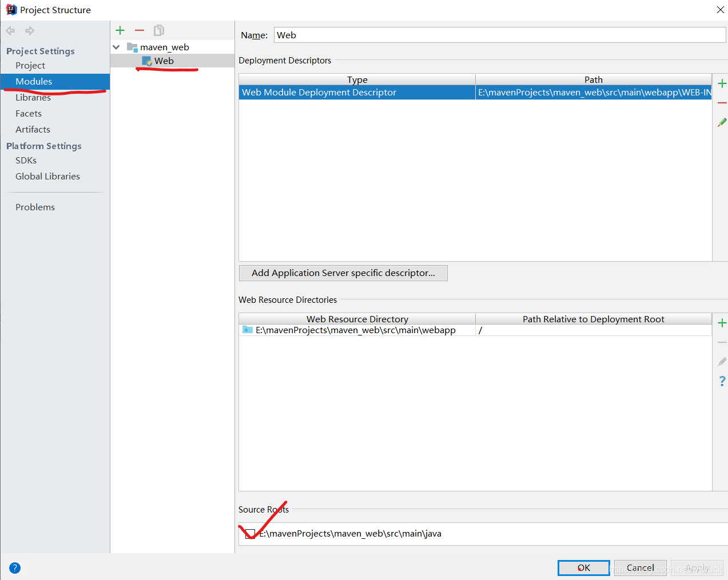The height and width of the screenshot is (580, 728).
Task: Collapse the maven_web tree node
Action: click(x=117, y=47)
